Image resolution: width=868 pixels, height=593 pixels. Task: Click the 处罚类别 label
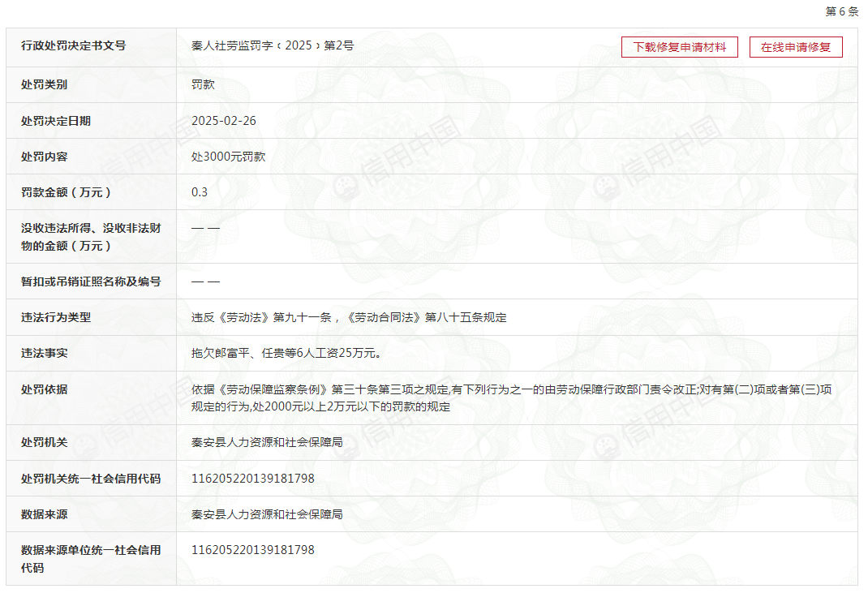coord(45,84)
